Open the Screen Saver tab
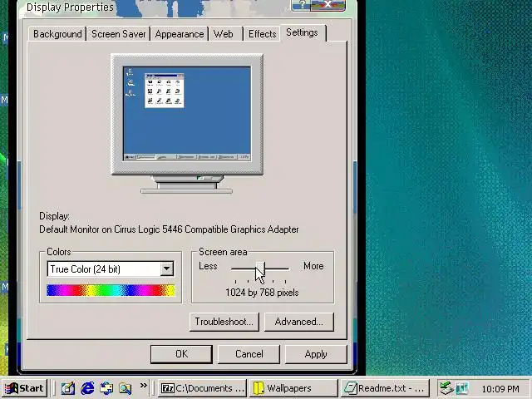The image size is (532, 399). [x=118, y=34]
